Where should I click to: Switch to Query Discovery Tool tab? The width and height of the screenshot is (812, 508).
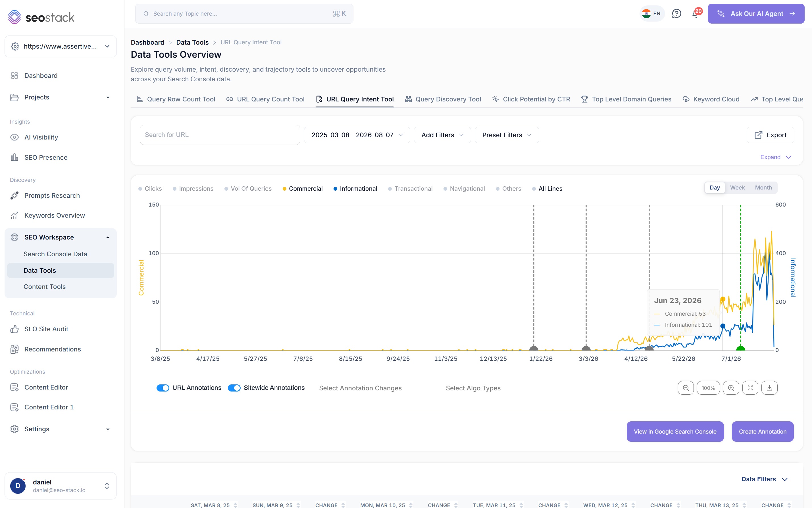[x=443, y=99]
